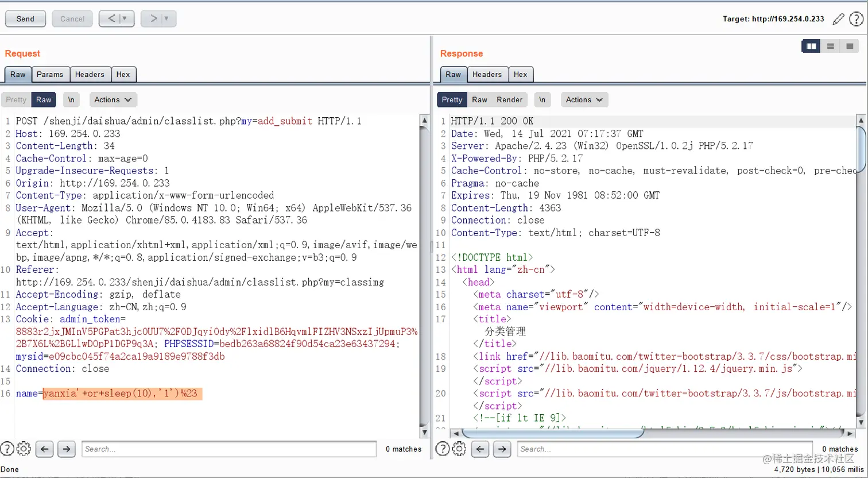
Task: Focus the Request search field
Action: pyautogui.click(x=229, y=449)
